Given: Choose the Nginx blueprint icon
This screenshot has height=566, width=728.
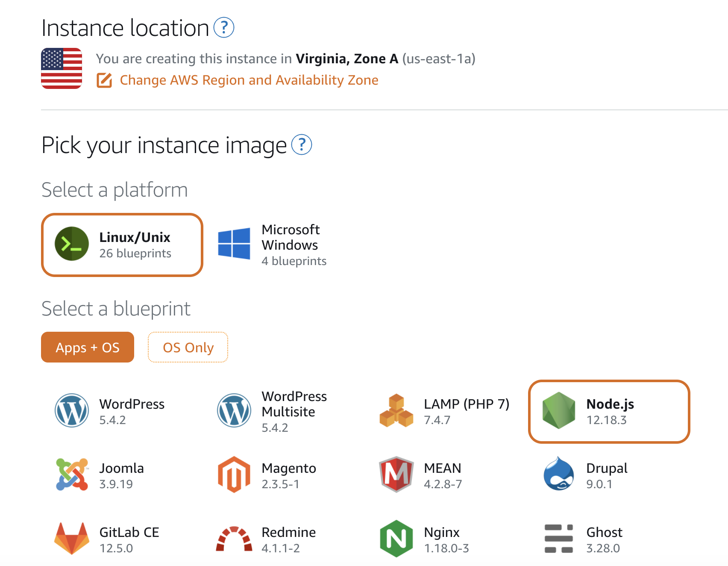Looking at the screenshot, I should click(396, 539).
